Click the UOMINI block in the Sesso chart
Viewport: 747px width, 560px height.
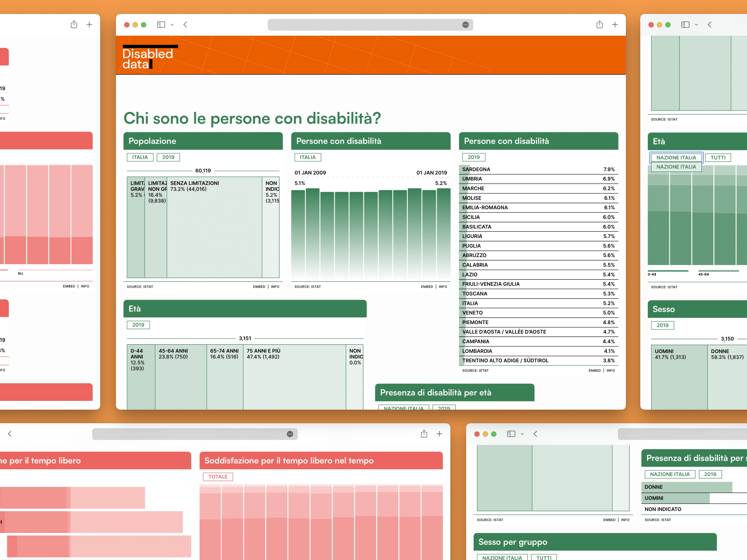pyautogui.click(x=679, y=377)
